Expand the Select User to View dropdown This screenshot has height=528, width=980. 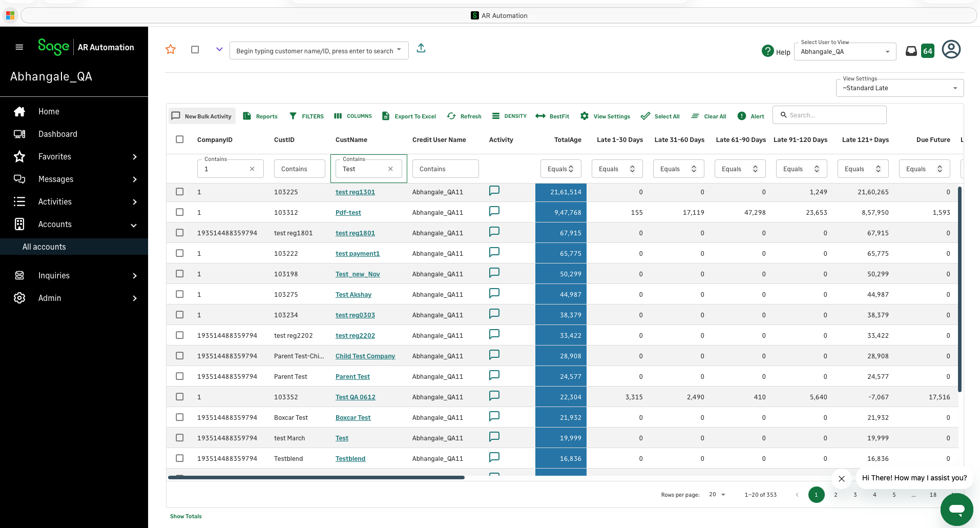pos(845,52)
